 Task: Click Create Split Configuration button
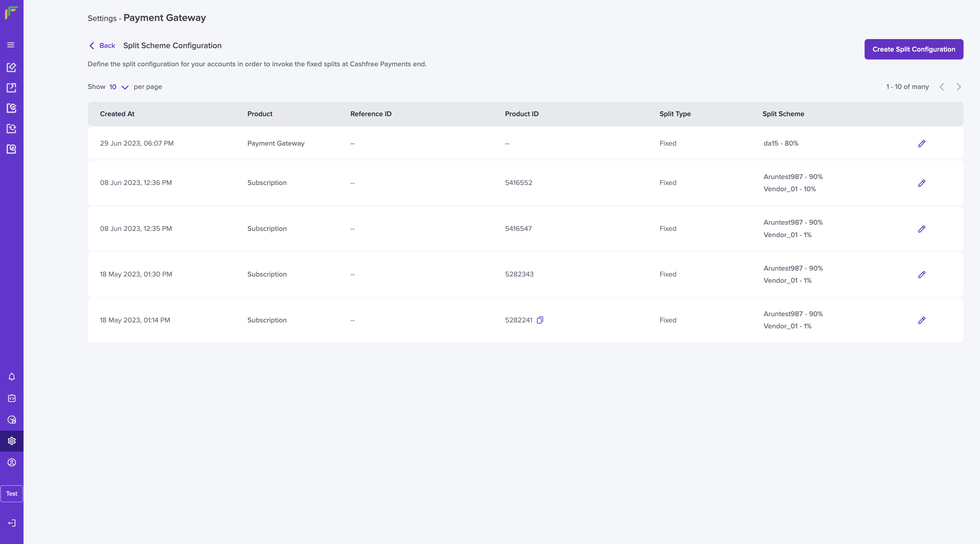pyautogui.click(x=913, y=49)
